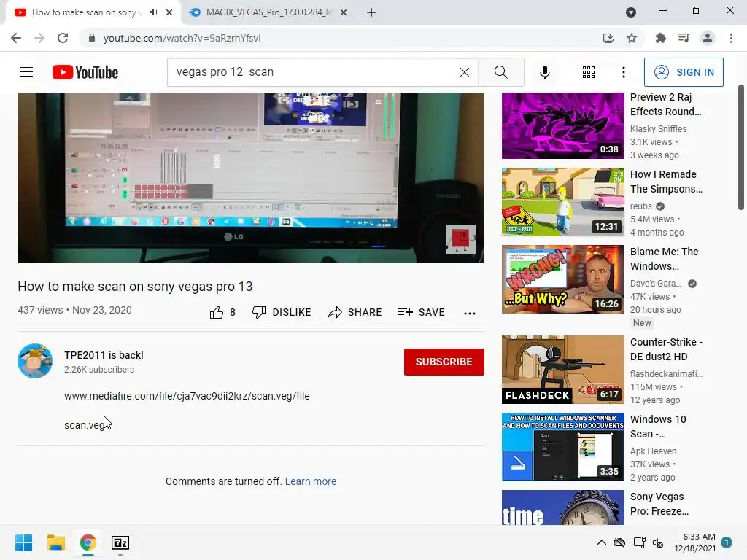Screen dimensions: 747x560
Task: Go to YouTube home via logo
Action: (x=85, y=72)
